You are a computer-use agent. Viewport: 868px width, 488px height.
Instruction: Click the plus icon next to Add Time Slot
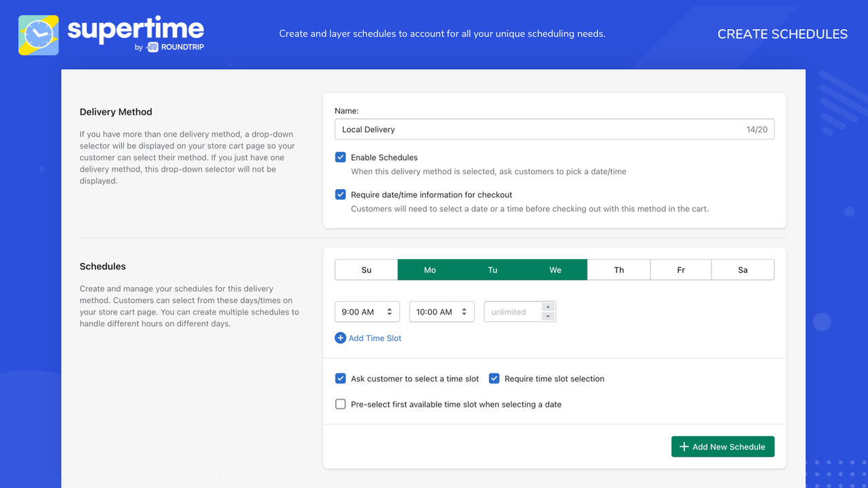coord(340,338)
